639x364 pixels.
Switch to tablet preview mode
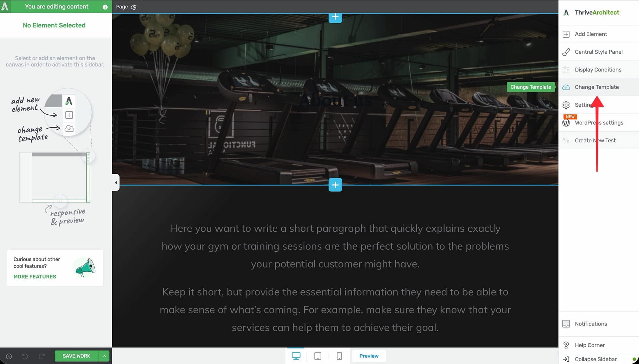(x=317, y=356)
